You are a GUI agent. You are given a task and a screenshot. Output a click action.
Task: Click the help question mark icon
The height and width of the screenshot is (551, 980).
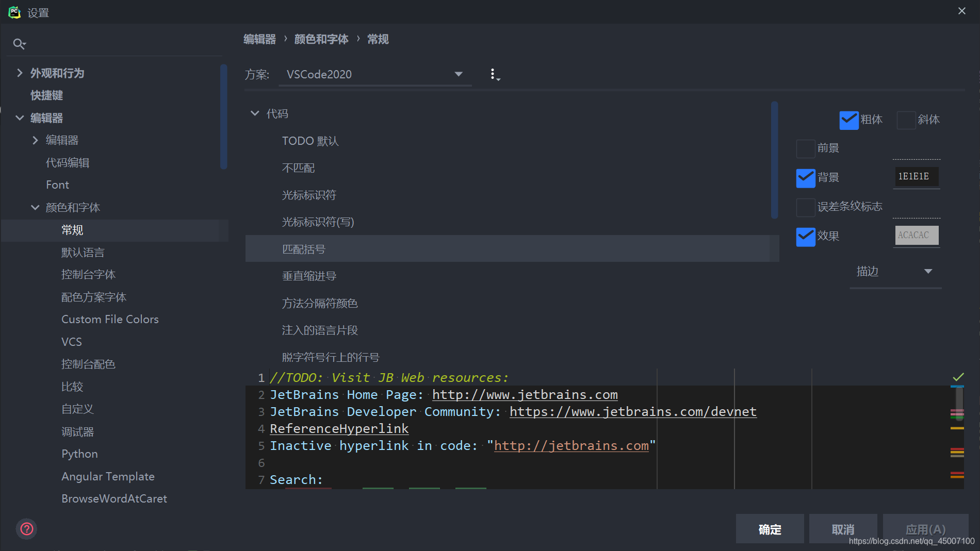(27, 529)
